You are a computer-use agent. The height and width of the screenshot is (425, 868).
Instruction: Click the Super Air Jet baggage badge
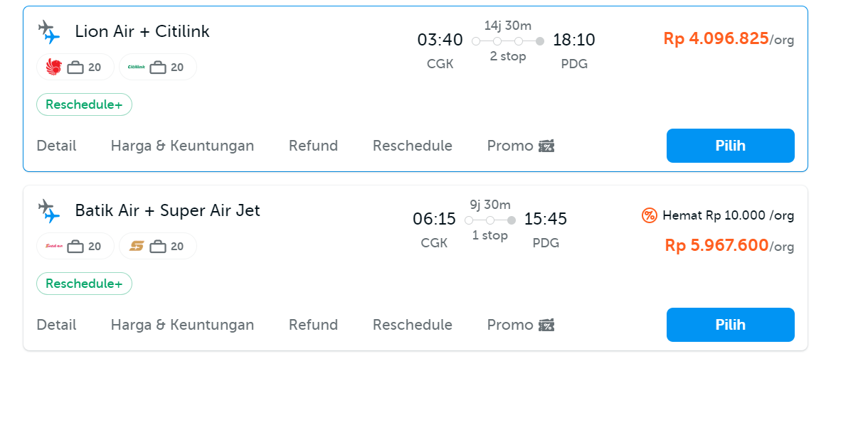[x=157, y=247]
